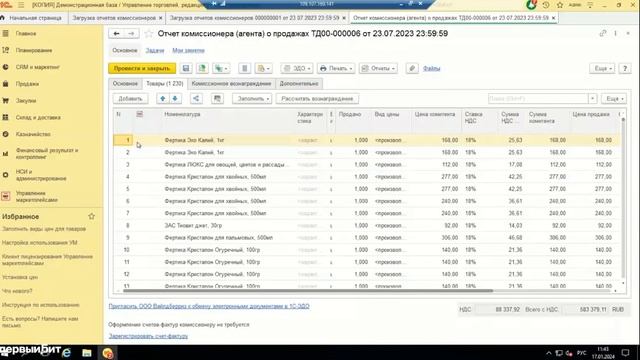Expand the Печать dropdown
The height and width of the screenshot is (360, 640).
click(336, 68)
